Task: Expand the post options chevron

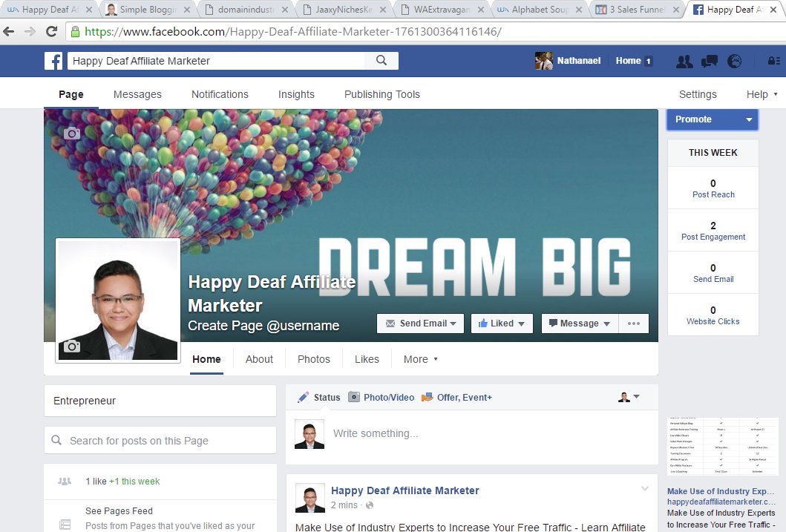Action: tap(645, 488)
